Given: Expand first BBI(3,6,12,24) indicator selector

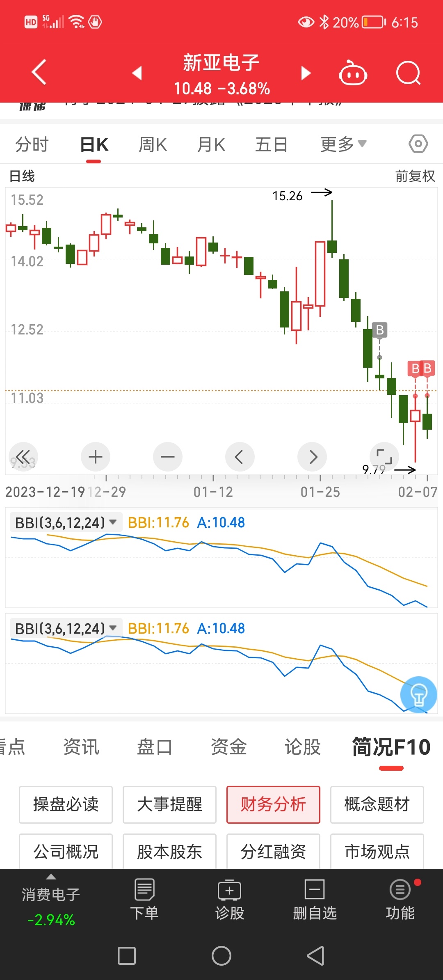Looking at the screenshot, I should point(66,522).
